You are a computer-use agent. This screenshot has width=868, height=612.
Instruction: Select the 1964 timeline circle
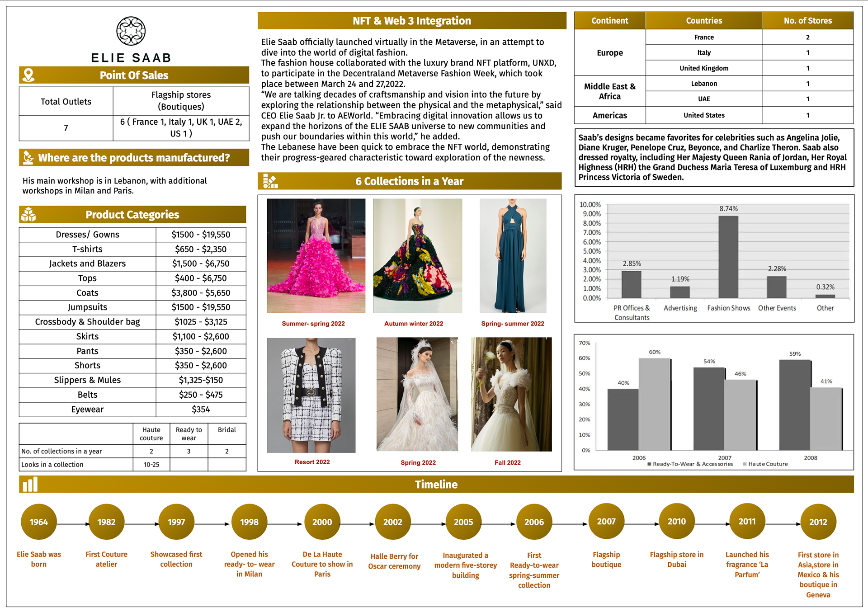pos(39,522)
